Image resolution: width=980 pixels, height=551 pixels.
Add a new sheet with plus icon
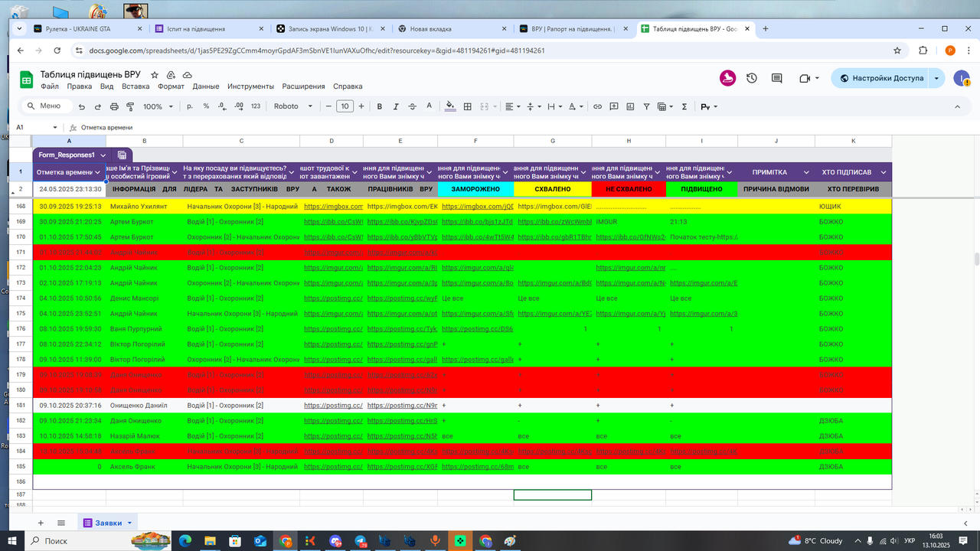[x=41, y=523]
